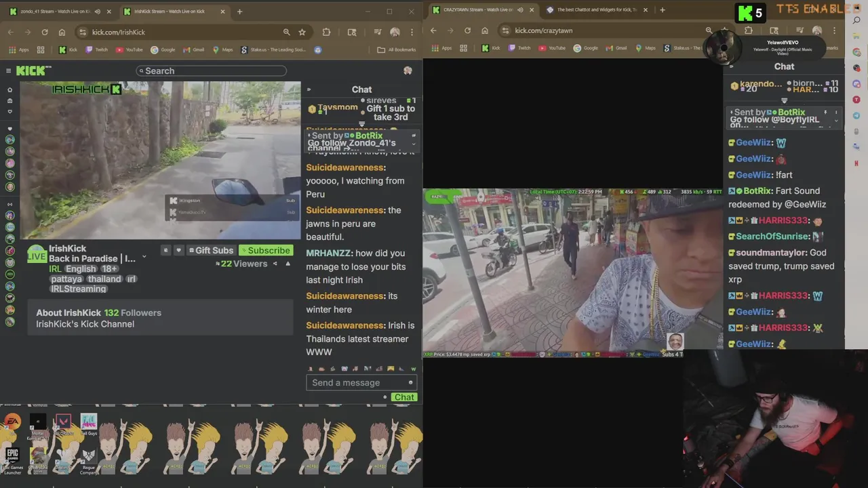Open browser home in the IrishKick window
Image resolution: width=868 pixels, height=488 pixels.
62,32
